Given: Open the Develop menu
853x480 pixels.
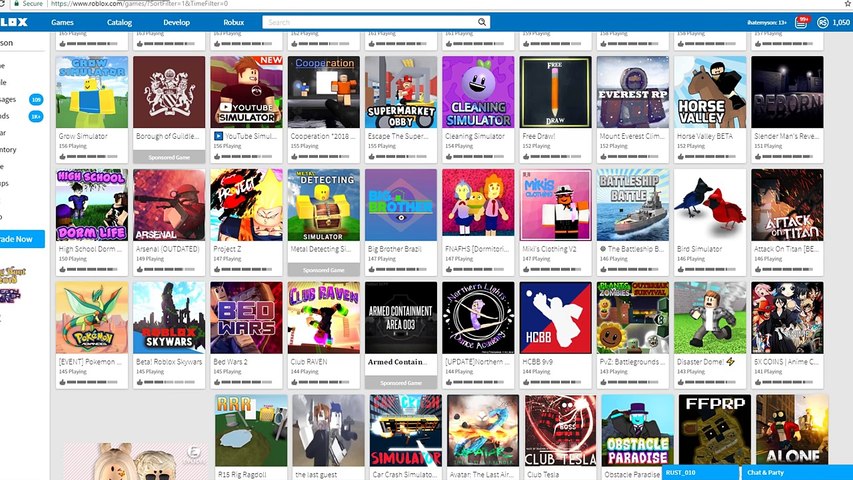Looking at the screenshot, I should coord(176,22).
